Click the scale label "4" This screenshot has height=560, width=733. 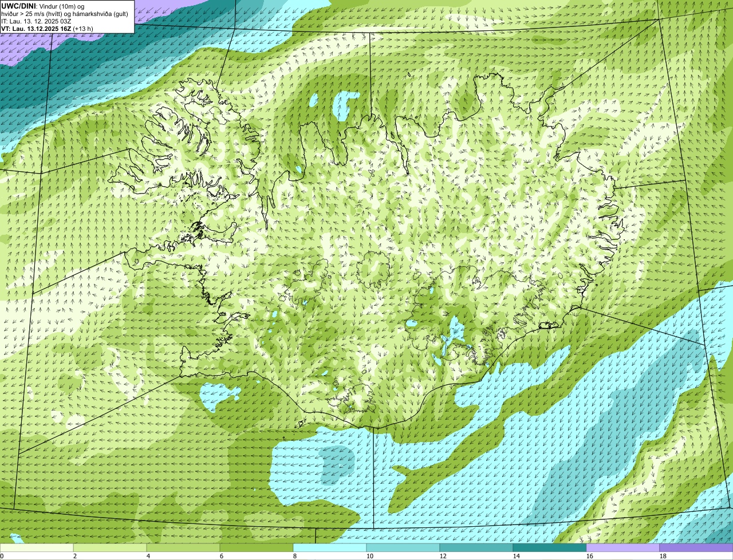(148, 556)
